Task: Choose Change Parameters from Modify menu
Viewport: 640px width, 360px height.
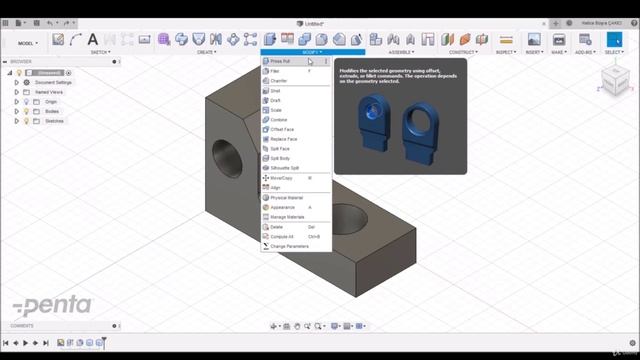Action: [296, 247]
